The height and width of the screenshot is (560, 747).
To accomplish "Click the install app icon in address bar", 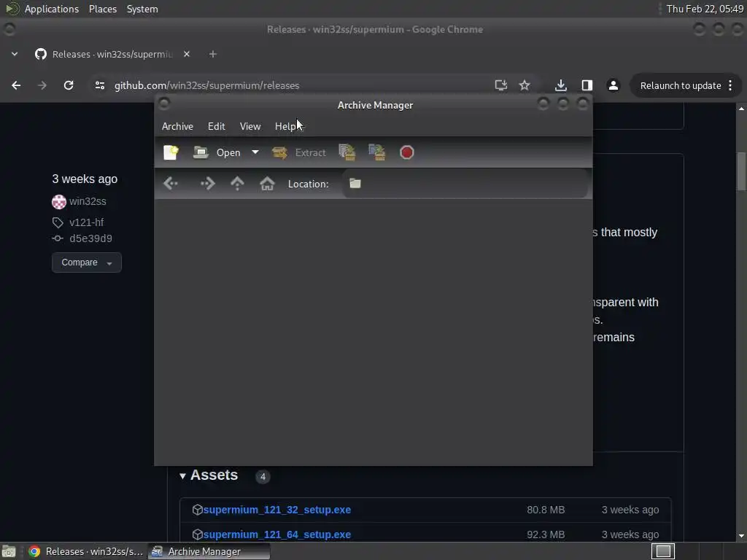I will tap(500, 85).
